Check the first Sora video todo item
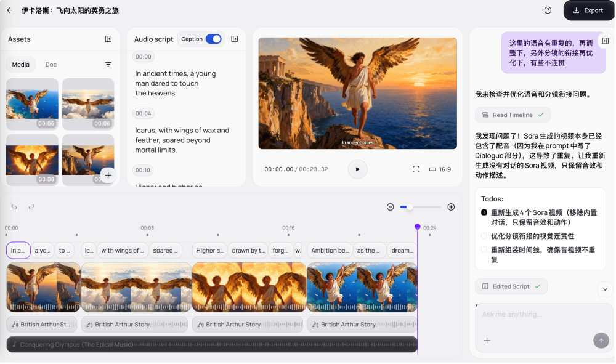The width and height of the screenshot is (616, 364). coord(484,212)
